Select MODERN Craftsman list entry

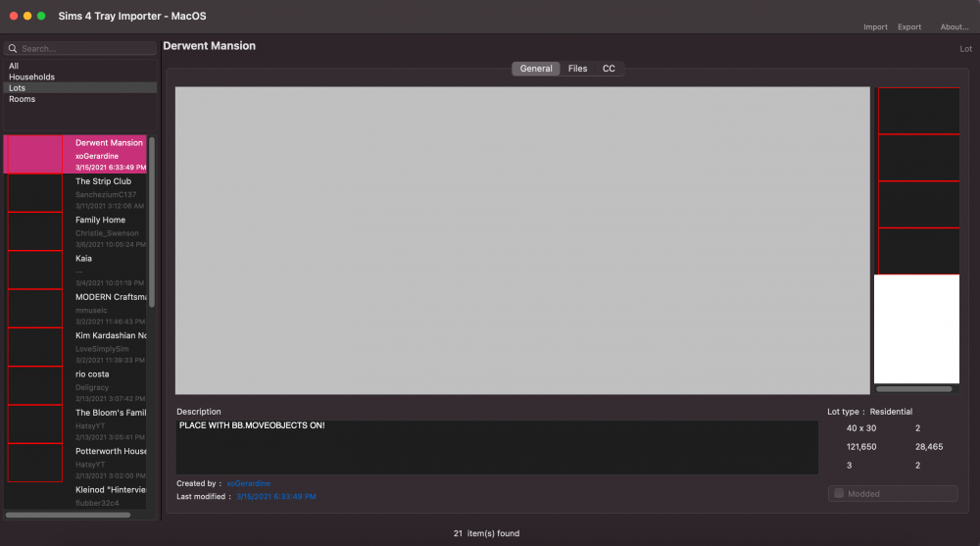click(x=75, y=309)
